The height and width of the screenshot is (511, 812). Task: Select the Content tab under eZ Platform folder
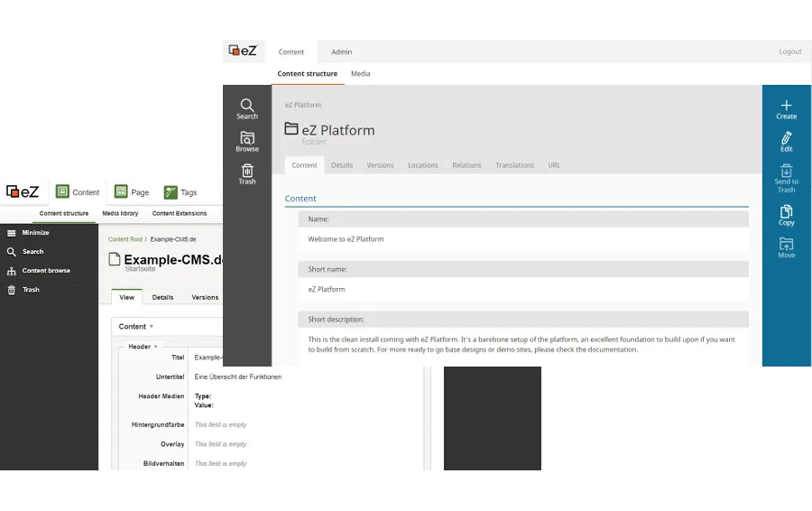pos(305,165)
